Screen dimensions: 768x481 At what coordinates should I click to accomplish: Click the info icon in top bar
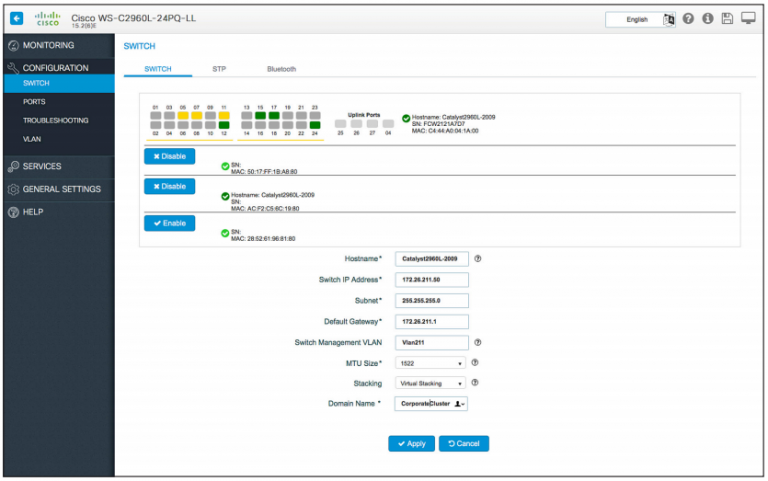point(708,19)
